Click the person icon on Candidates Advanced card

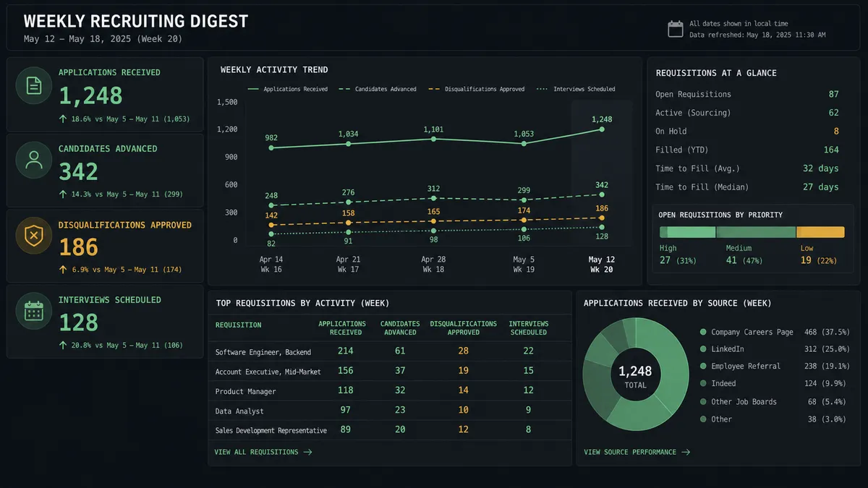point(33,162)
